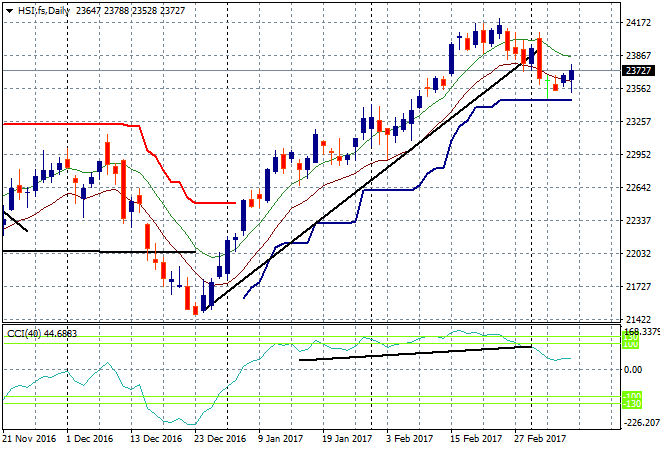Click the 0.00 CCI scale value
This screenshot has width=660, height=450.
(x=633, y=370)
